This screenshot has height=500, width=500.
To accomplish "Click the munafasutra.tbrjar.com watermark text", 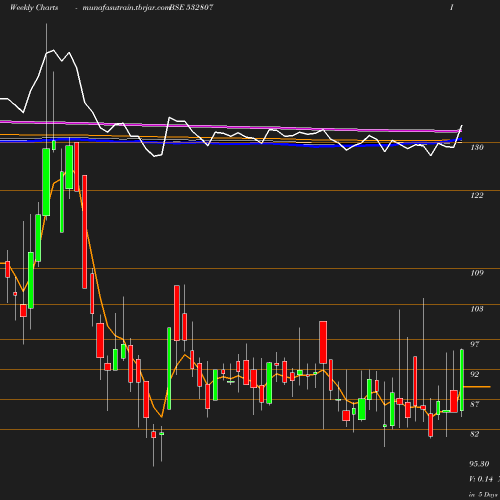I will 126,7.
